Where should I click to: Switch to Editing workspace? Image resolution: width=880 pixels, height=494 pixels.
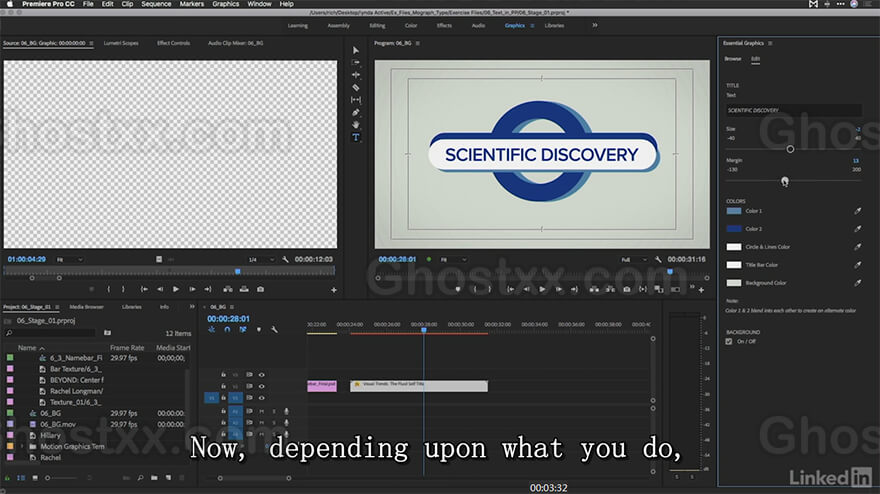click(x=377, y=25)
